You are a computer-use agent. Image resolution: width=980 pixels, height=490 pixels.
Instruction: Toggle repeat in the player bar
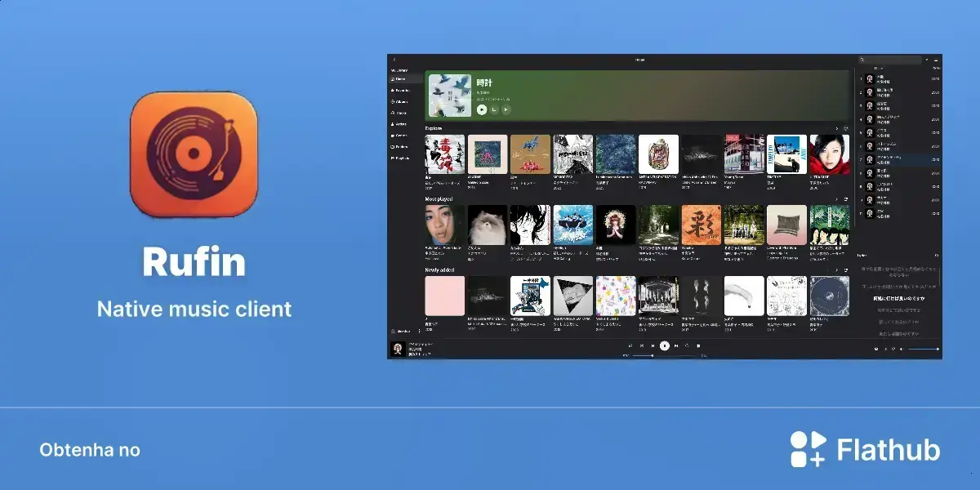[x=688, y=345]
